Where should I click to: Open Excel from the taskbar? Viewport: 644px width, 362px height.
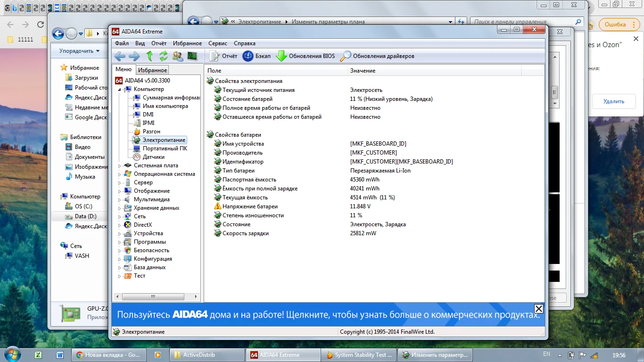point(38,355)
